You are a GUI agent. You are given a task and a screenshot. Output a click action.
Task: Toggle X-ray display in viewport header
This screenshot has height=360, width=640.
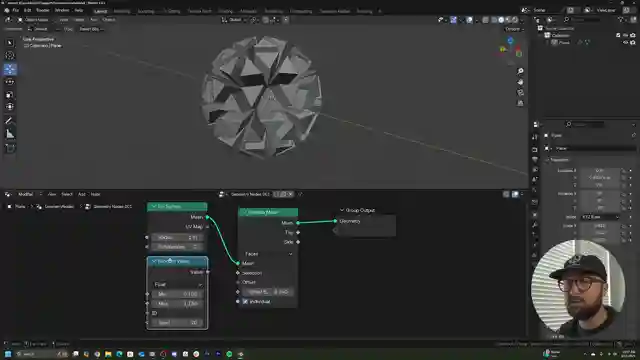click(485, 20)
